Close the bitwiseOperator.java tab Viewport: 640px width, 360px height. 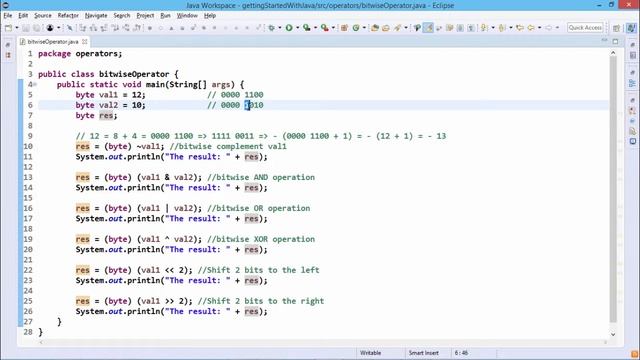(x=84, y=42)
